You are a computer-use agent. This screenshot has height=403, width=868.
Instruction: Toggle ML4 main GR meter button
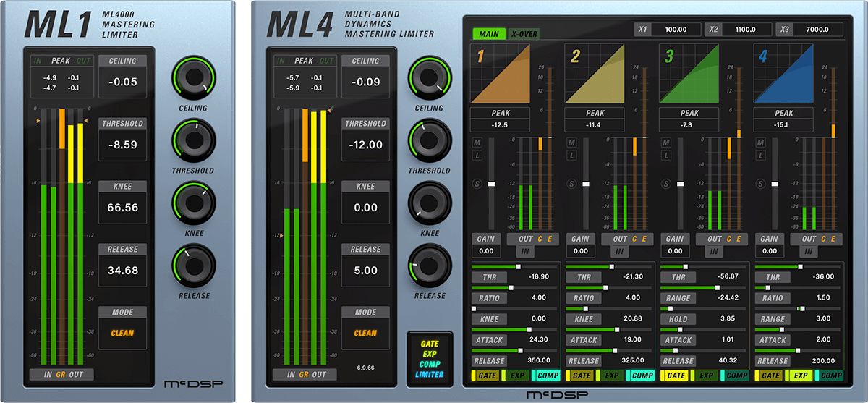pyautogui.click(x=303, y=375)
